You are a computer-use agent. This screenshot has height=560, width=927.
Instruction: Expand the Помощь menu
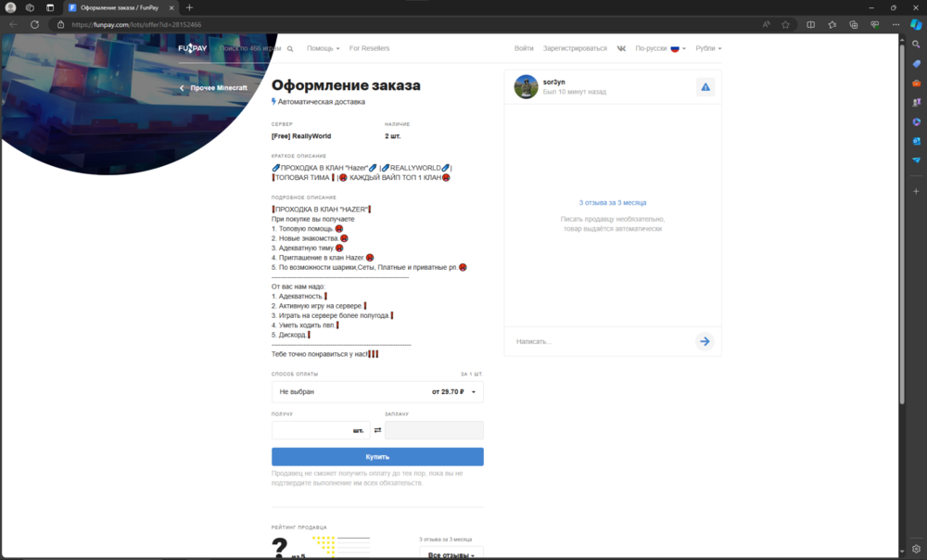click(x=323, y=48)
